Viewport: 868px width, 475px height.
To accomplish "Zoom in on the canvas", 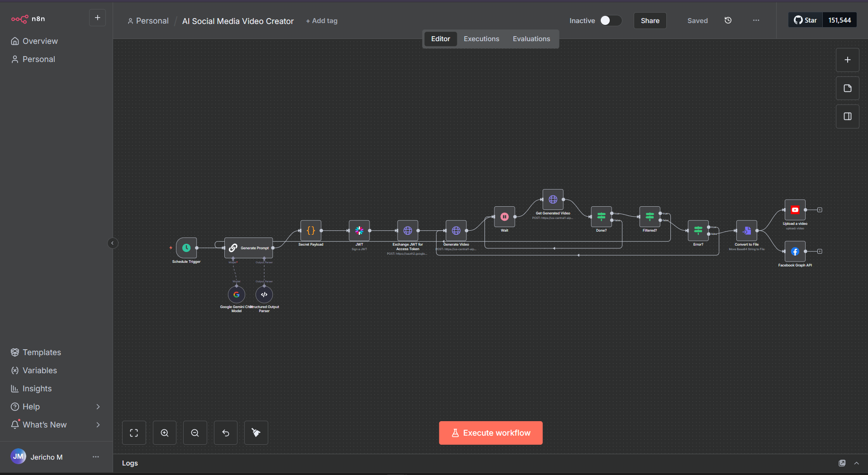I will pyautogui.click(x=165, y=433).
